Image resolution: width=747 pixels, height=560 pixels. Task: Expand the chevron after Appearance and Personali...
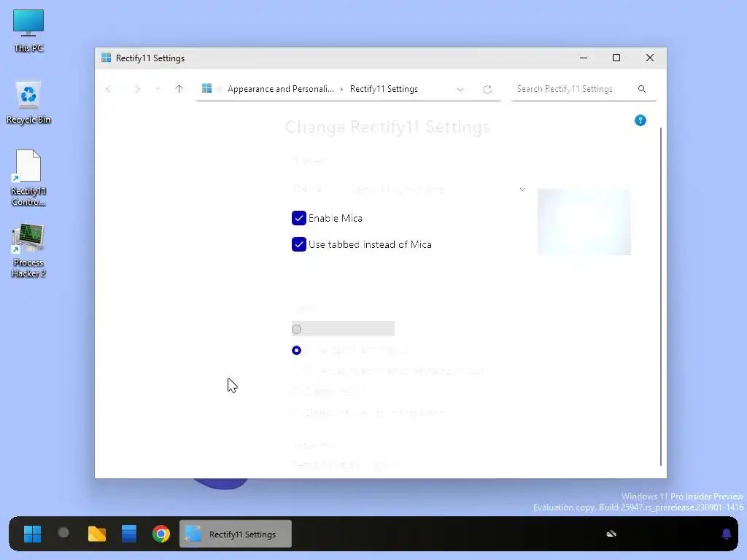point(341,89)
